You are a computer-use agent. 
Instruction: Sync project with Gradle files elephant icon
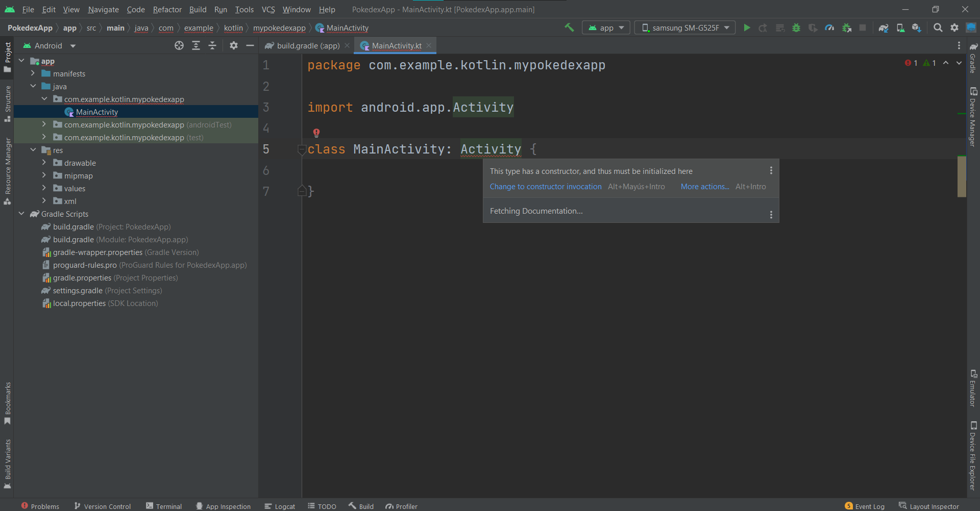pos(884,28)
